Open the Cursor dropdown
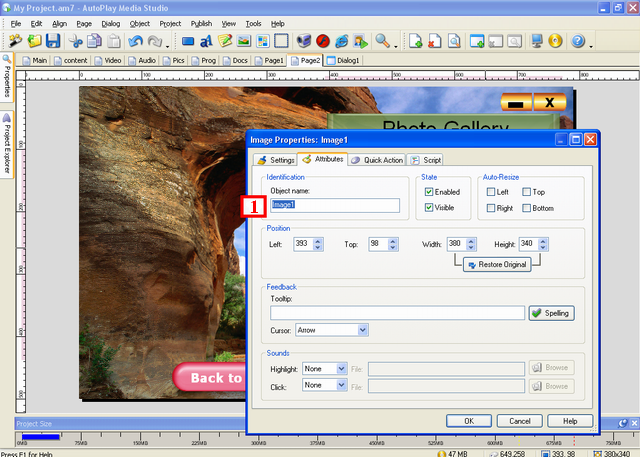This screenshot has width=640, height=457. [x=362, y=329]
